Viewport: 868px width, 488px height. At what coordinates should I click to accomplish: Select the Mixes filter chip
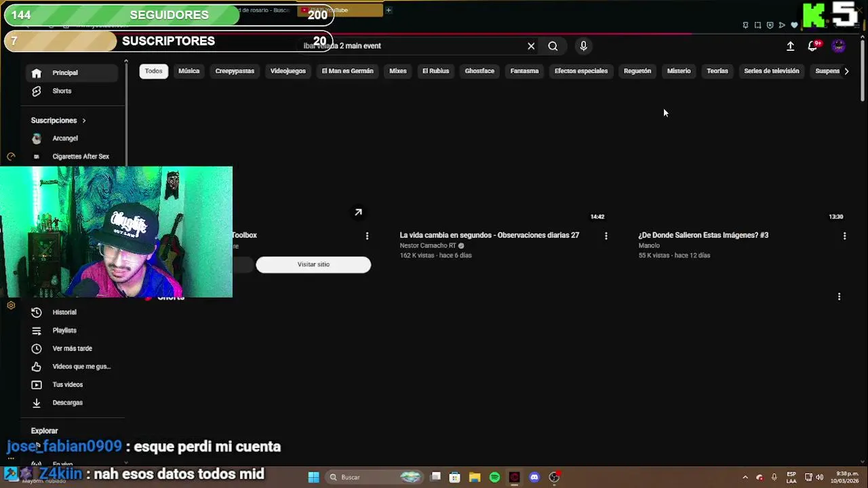coord(397,71)
